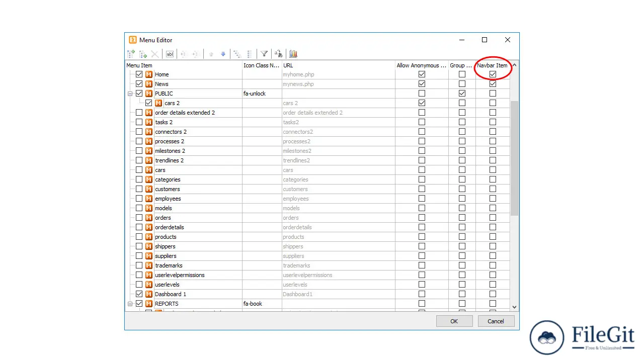The image size is (644, 362).
Task: Click the Menu Item column header
Action: click(x=184, y=65)
